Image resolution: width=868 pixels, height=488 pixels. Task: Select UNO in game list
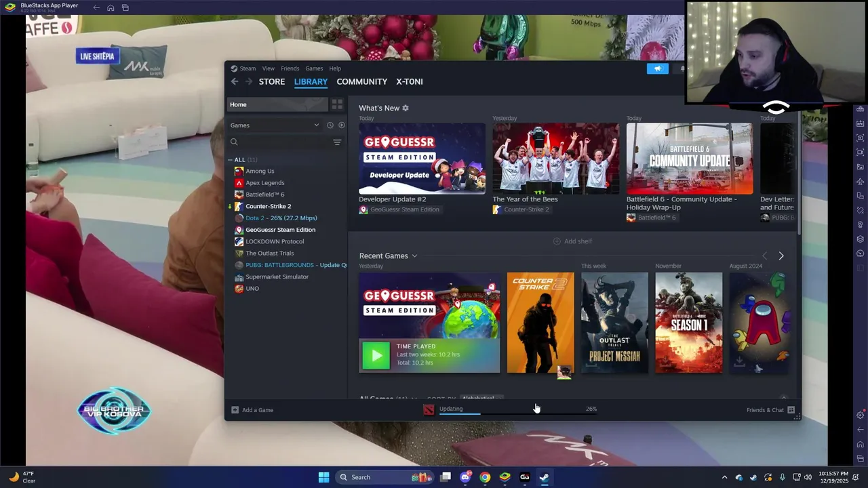point(252,289)
